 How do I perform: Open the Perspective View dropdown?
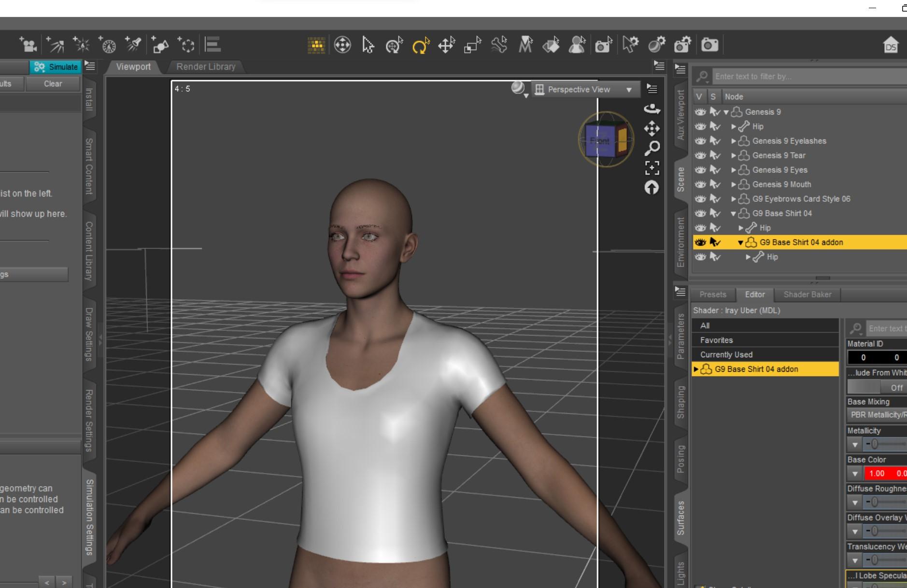click(x=585, y=89)
